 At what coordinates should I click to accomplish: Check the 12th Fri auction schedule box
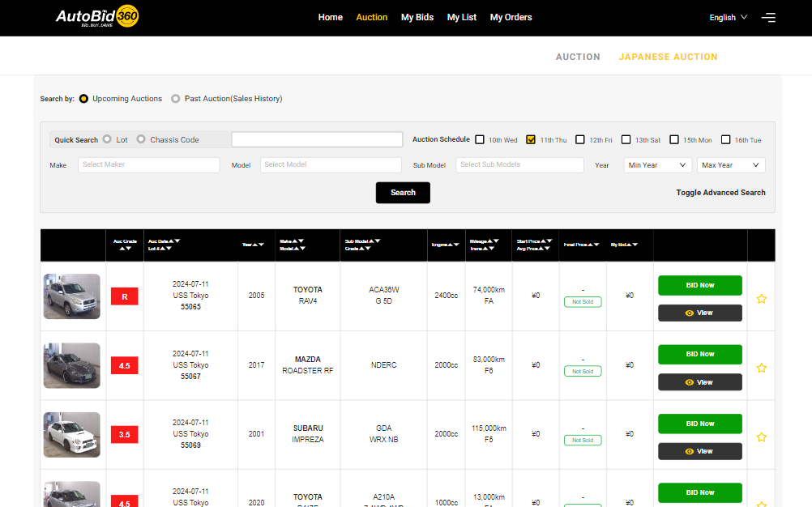click(x=580, y=139)
